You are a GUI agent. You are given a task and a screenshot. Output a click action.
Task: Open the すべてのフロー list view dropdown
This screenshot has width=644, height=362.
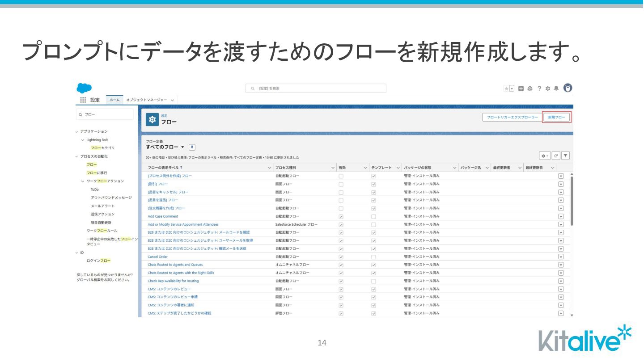click(x=182, y=147)
